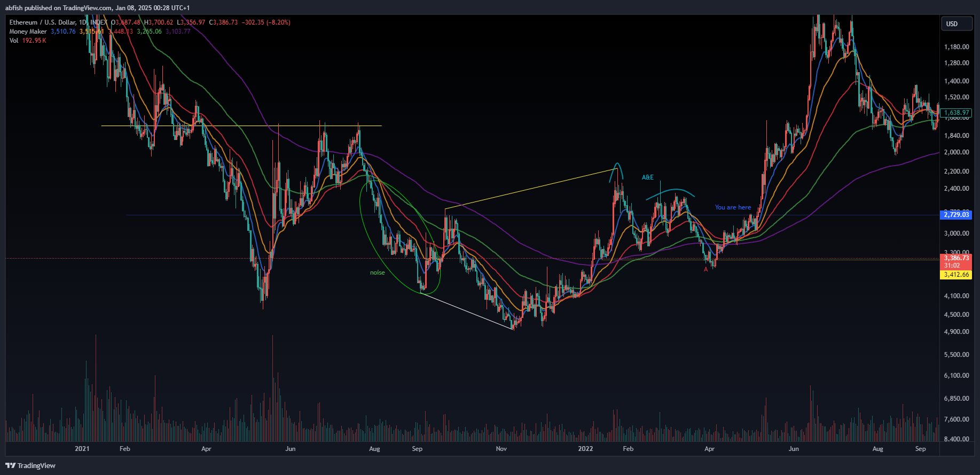The image size is (980, 475).
Task: Click the 7,600.00 price axis label
Action: click(x=957, y=419)
